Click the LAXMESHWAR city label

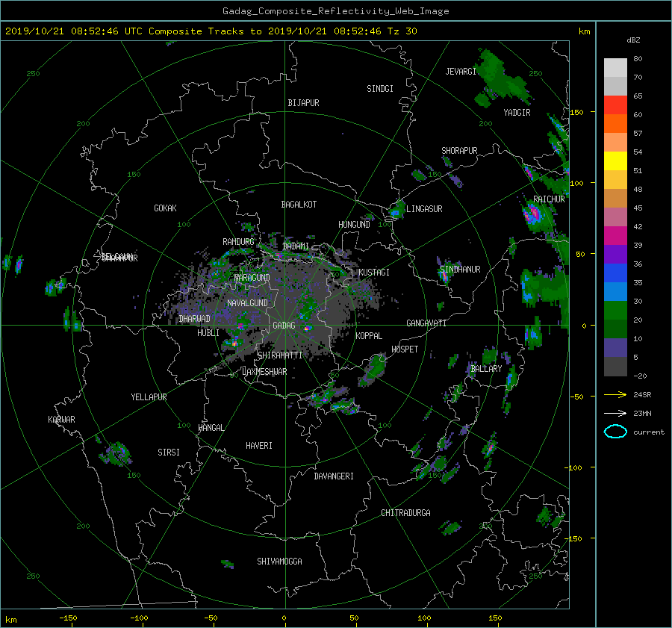click(x=264, y=372)
